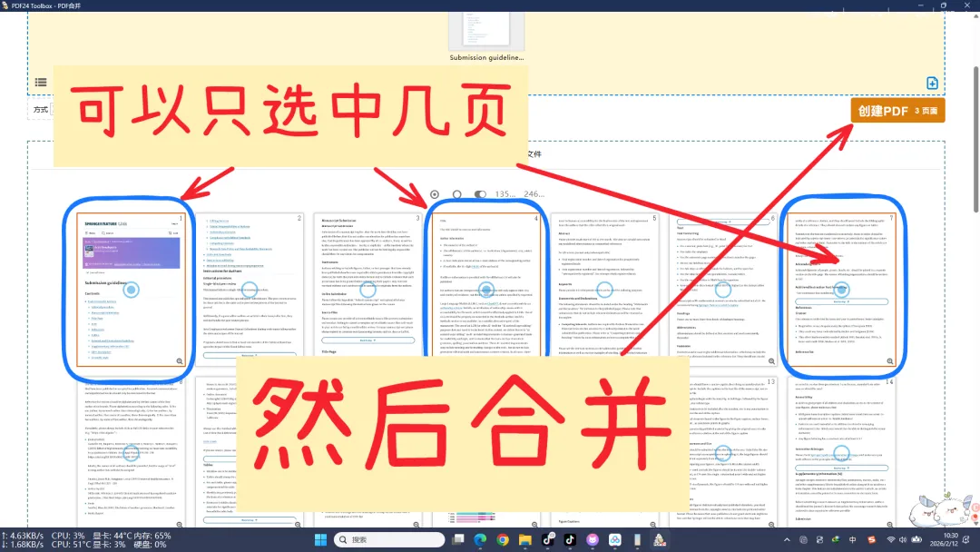Toggle selection circle on page 1

131,290
